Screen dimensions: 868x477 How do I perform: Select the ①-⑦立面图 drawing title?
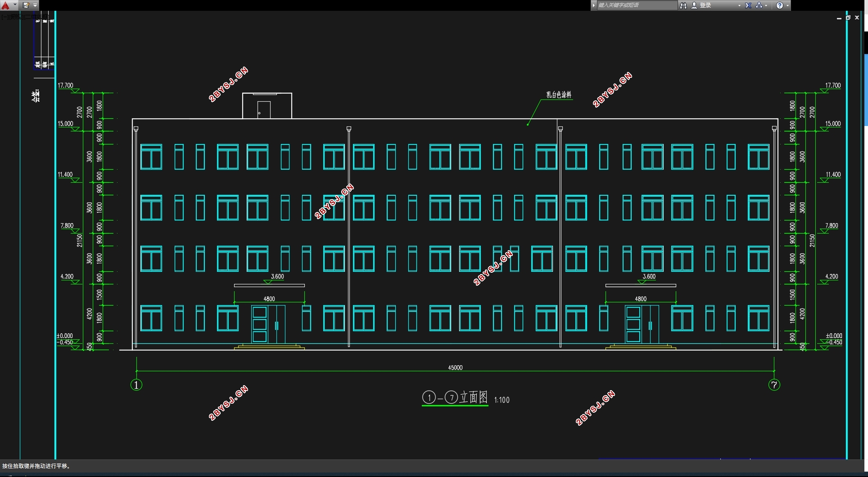[x=455, y=397]
